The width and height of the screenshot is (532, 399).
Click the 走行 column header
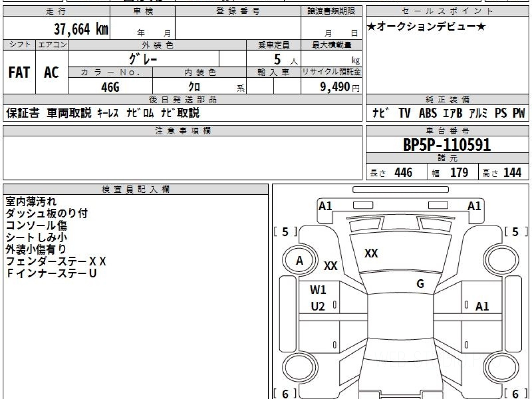click(x=56, y=12)
